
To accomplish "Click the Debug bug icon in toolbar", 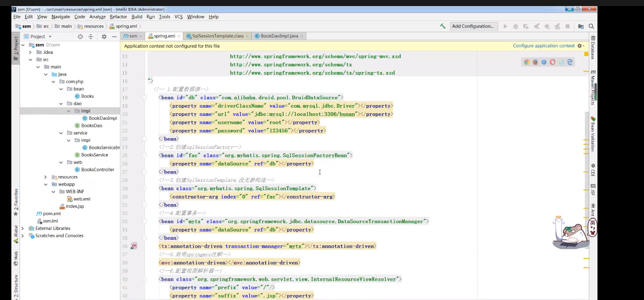I will pyautogui.click(x=515, y=26).
